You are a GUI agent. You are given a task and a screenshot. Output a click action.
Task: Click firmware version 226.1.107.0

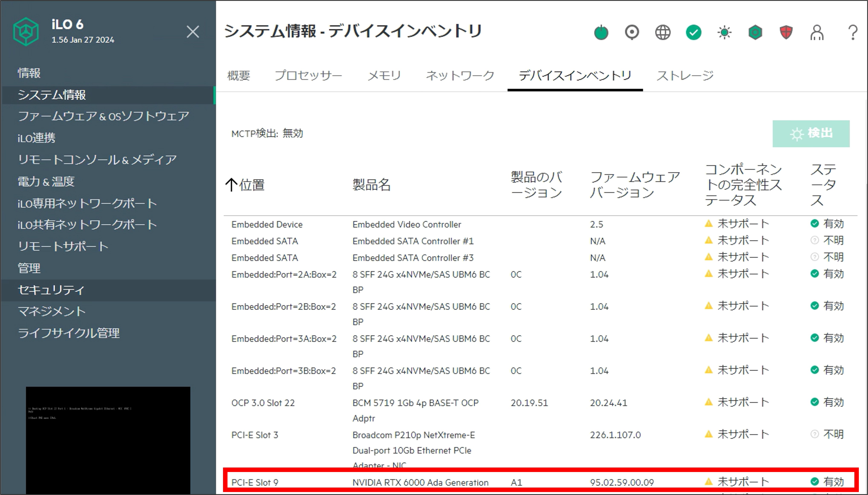[x=615, y=435]
